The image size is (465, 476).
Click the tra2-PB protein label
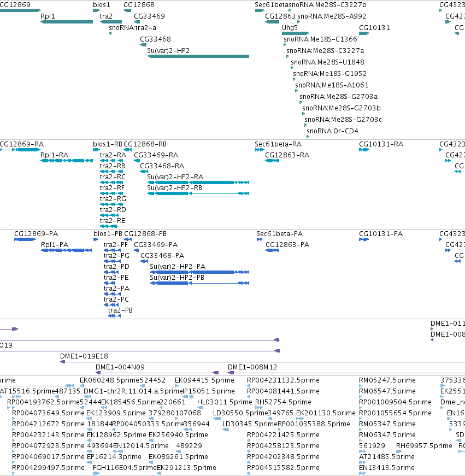click(120, 310)
